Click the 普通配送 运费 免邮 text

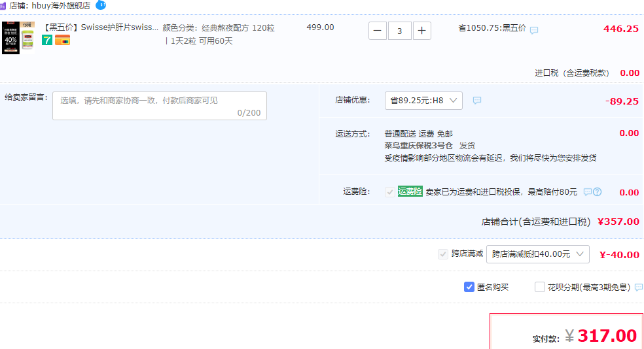click(418, 134)
